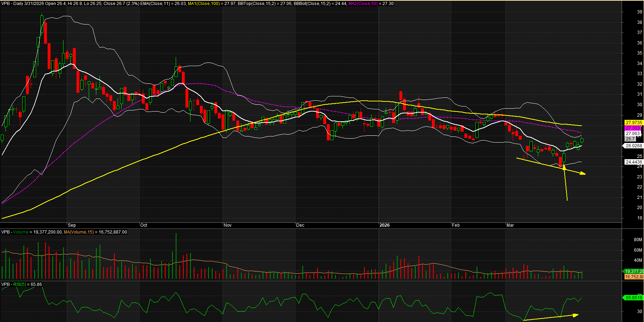Click the 24.4436 lower band price tag
Screen dimensions: 644x322
click(x=633, y=162)
